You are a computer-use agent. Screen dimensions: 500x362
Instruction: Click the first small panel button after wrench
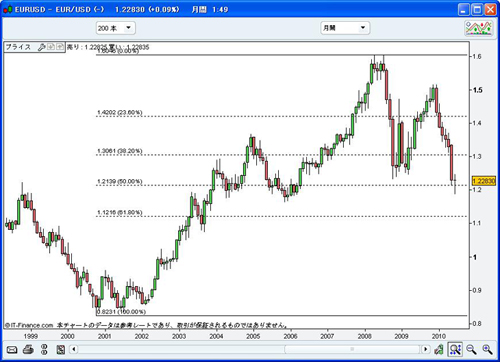click(x=51, y=47)
